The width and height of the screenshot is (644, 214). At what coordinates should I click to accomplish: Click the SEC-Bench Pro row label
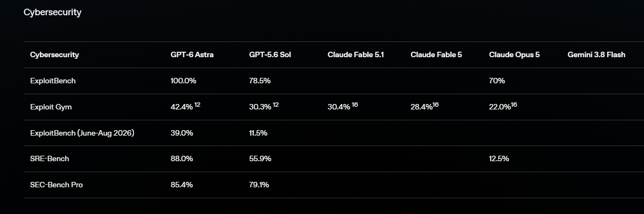point(56,185)
